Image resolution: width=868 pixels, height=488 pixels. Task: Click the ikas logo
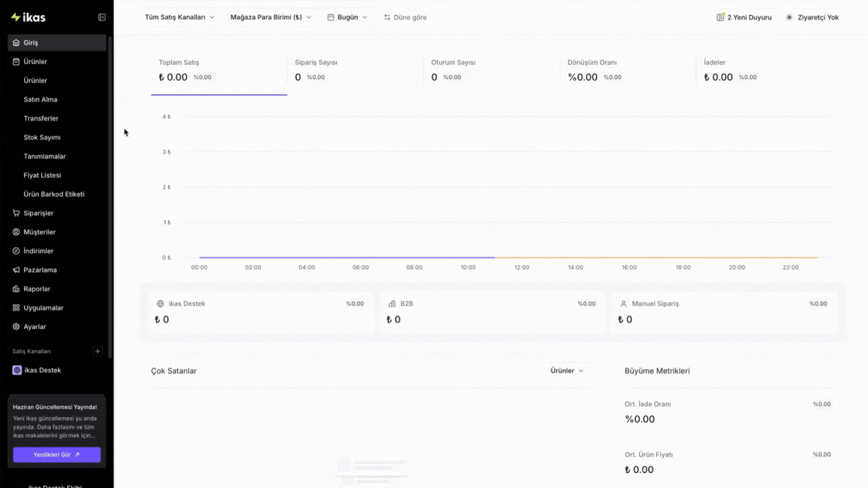28,17
